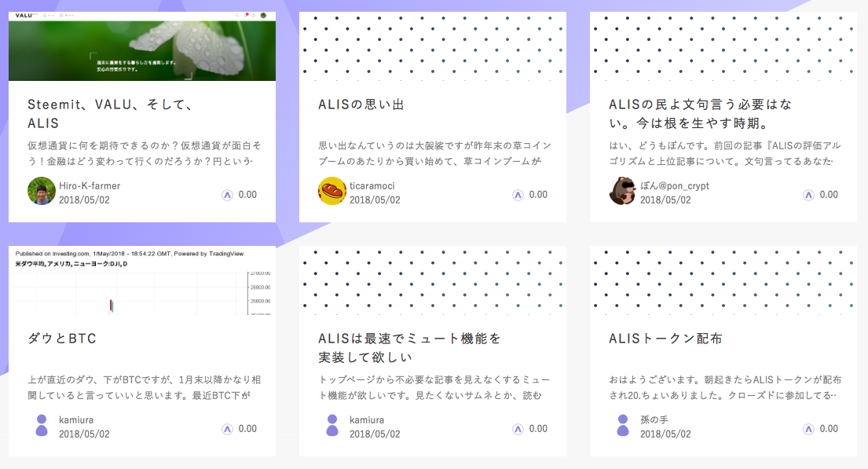
Task: Click the date 2018/05/02 under 孫の手
Action: pos(665,434)
